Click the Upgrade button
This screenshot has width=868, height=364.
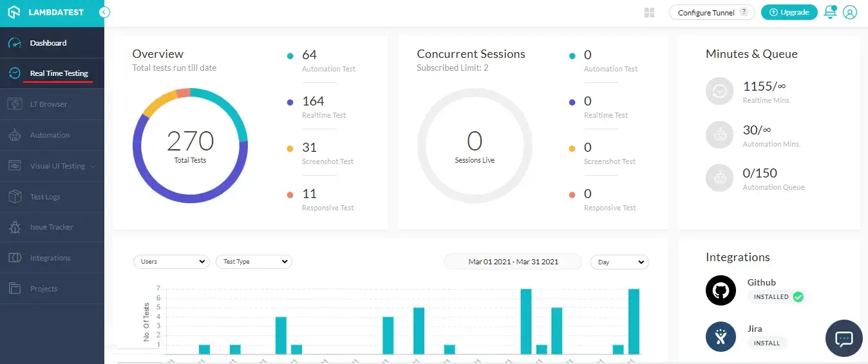[x=789, y=12]
